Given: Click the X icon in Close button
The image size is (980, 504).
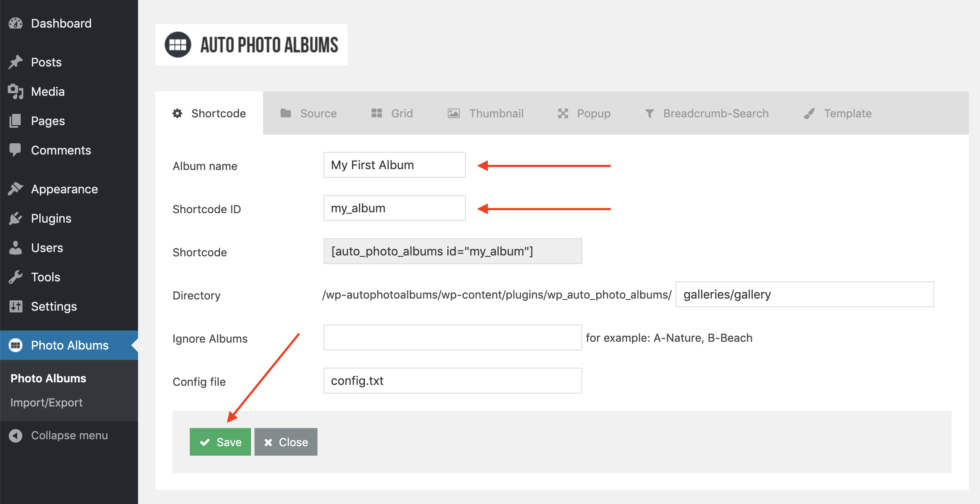Looking at the screenshot, I should point(268,442).
